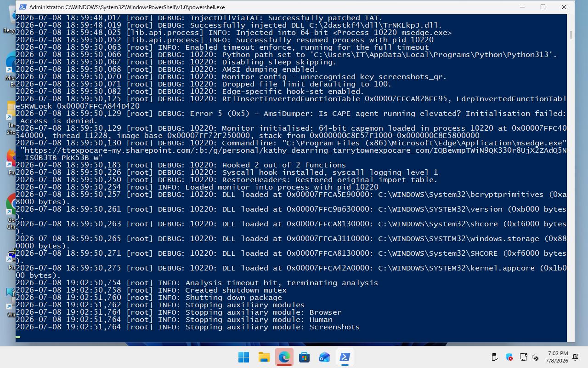The height and width of the screenshot is (368, 588).
Task: Select the Microsoft Edge desktop shortcut
Action: pyautogui.click(x=10, y=69)
